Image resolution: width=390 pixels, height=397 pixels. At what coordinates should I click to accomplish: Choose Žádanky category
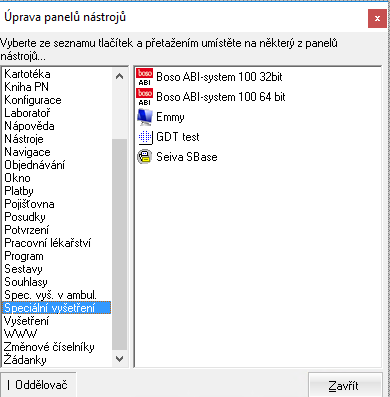(25, 360)
